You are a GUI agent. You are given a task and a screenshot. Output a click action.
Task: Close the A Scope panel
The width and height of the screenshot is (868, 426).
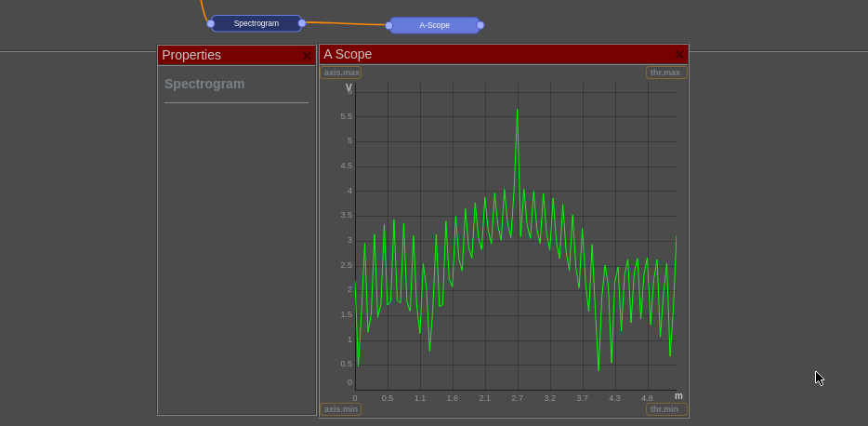pos(679,55)
